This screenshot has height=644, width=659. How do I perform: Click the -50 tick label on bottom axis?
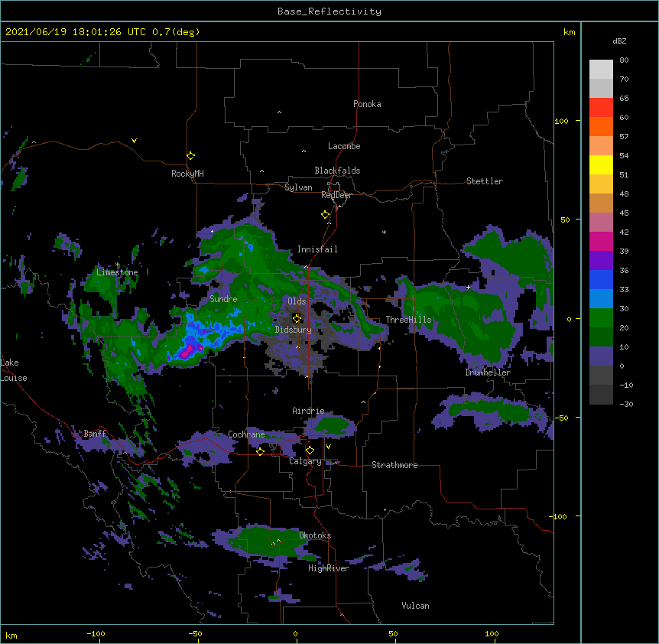[x=195, y=634]
